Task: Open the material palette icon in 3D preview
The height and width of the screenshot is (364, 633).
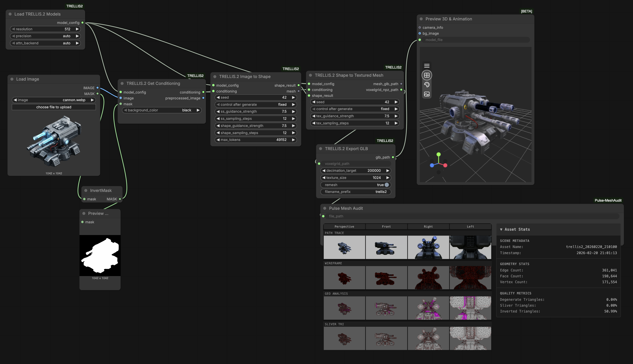Action: point(427,85)
